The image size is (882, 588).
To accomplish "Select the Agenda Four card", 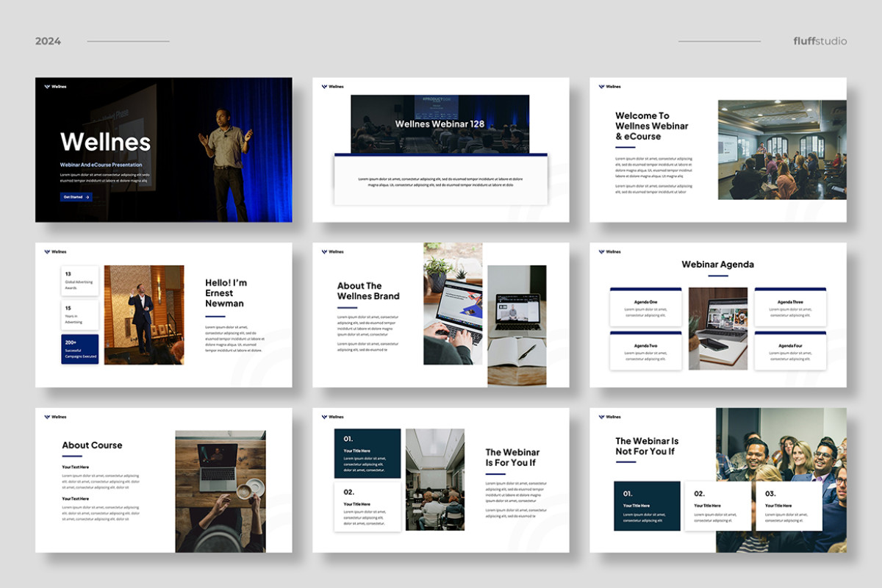I will (790, 351).
